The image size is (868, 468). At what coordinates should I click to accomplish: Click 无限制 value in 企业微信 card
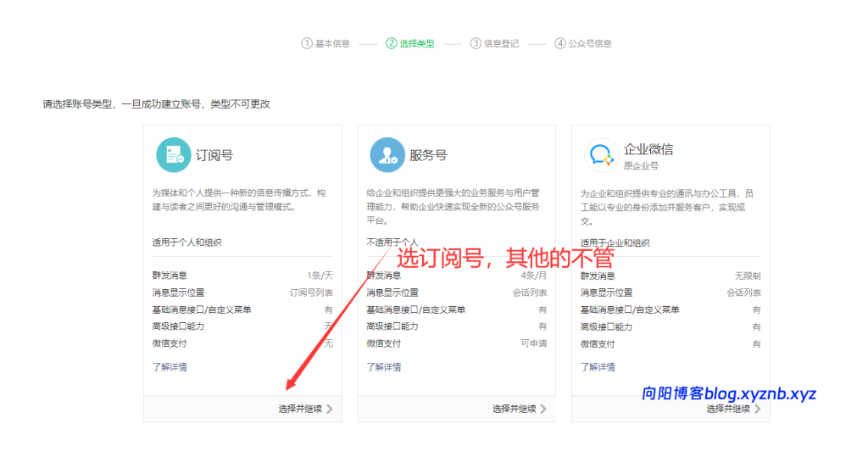click(748, 276)
